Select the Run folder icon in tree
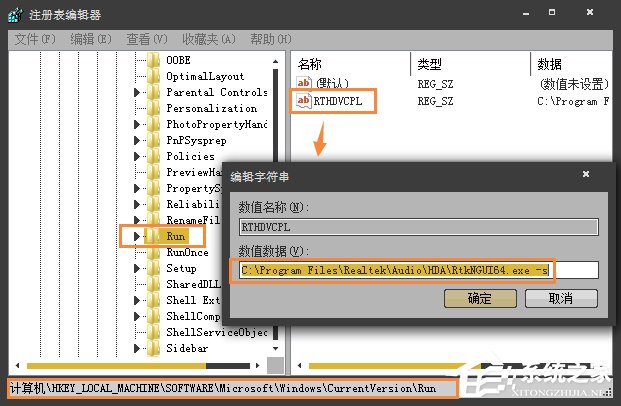This screenshot has width=621, height=406. click(x=153, y=236)
